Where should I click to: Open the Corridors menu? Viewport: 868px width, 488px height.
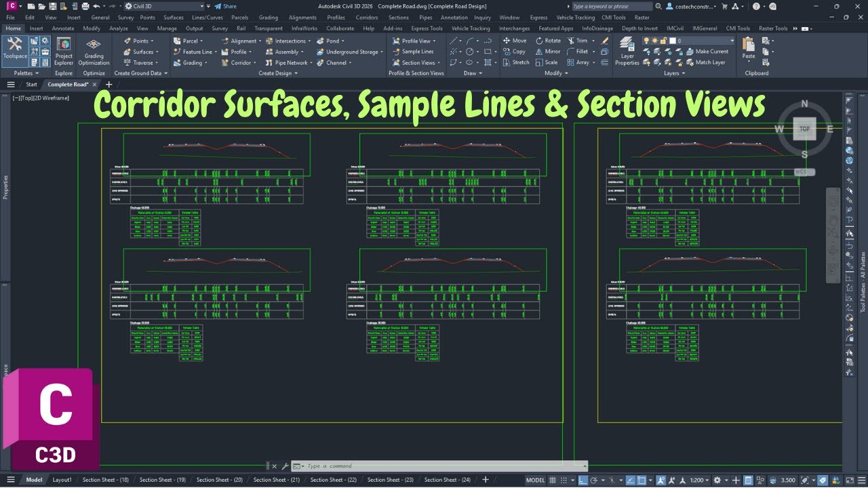coord(367,18)
